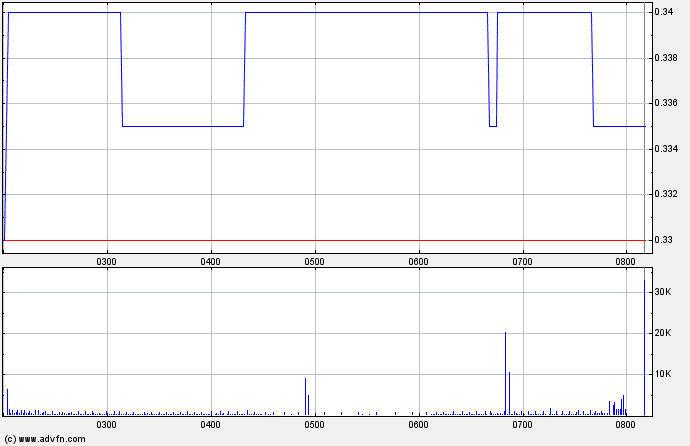Click the 0.336 label on price axis
The height and width of the screenshot is (446, 690).
(x=667, y=103)
